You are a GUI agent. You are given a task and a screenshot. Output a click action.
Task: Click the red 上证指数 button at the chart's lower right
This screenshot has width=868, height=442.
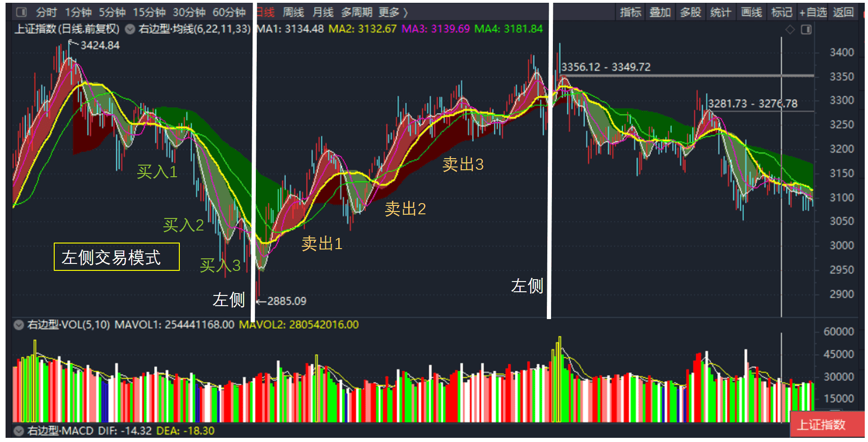pyautogui.click(x=827, y=424)
